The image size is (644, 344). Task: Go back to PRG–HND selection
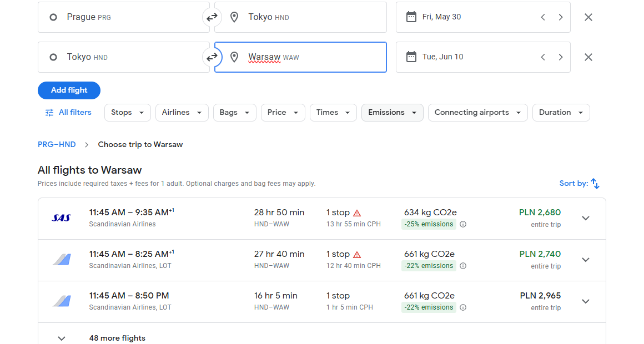[57, 144]
